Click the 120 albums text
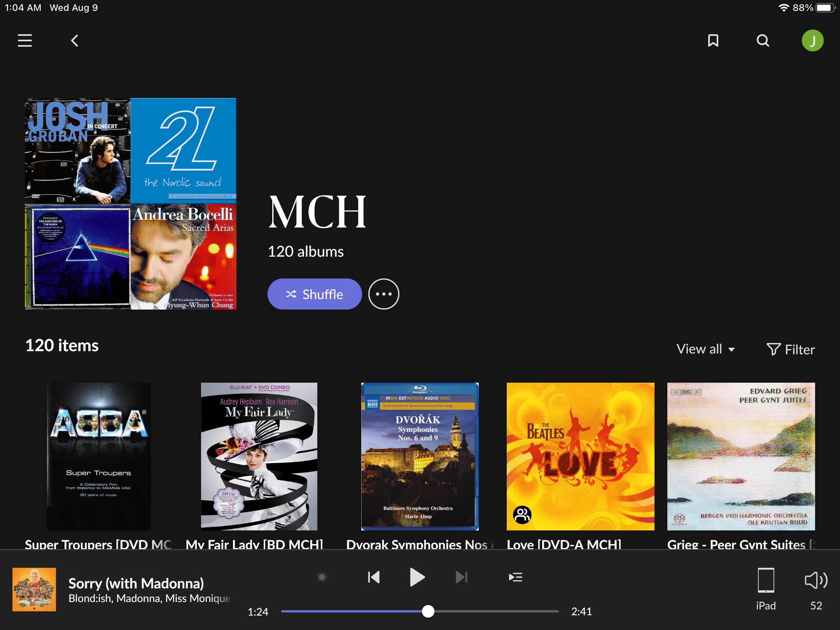This screenshot has width=840, height=630. [x=306, y=252]
